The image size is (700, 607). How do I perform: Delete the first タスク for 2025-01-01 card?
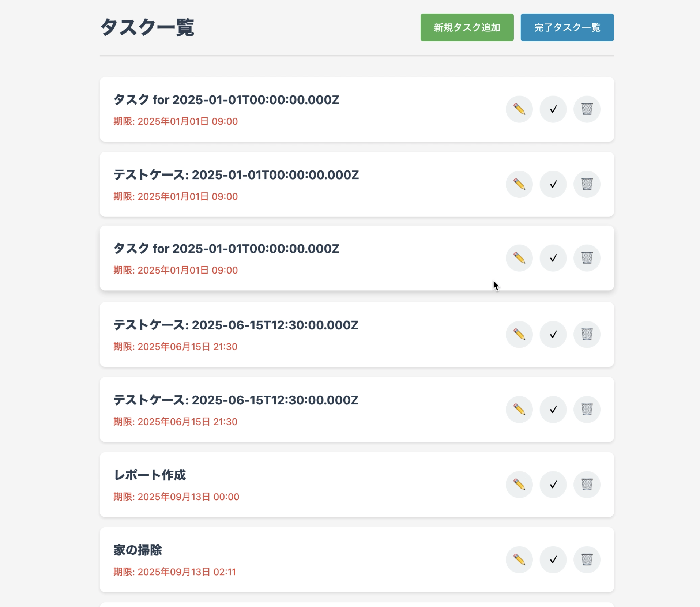tap(587, 109)
